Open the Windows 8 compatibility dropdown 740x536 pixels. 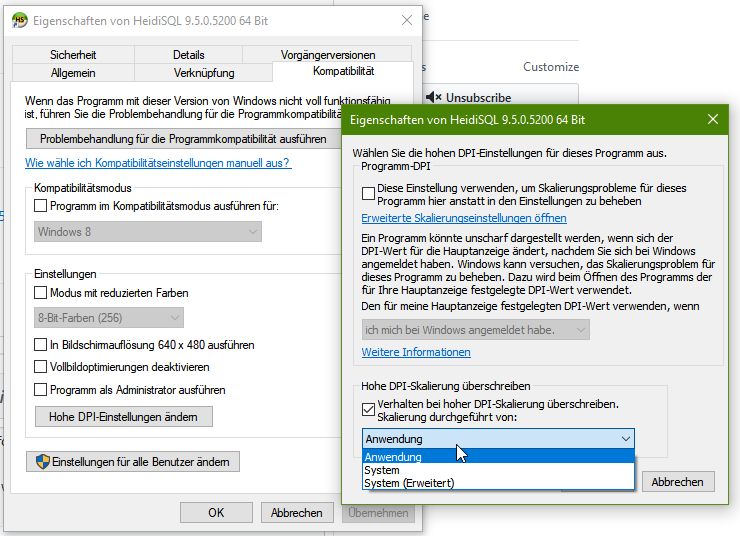[148, 232]
